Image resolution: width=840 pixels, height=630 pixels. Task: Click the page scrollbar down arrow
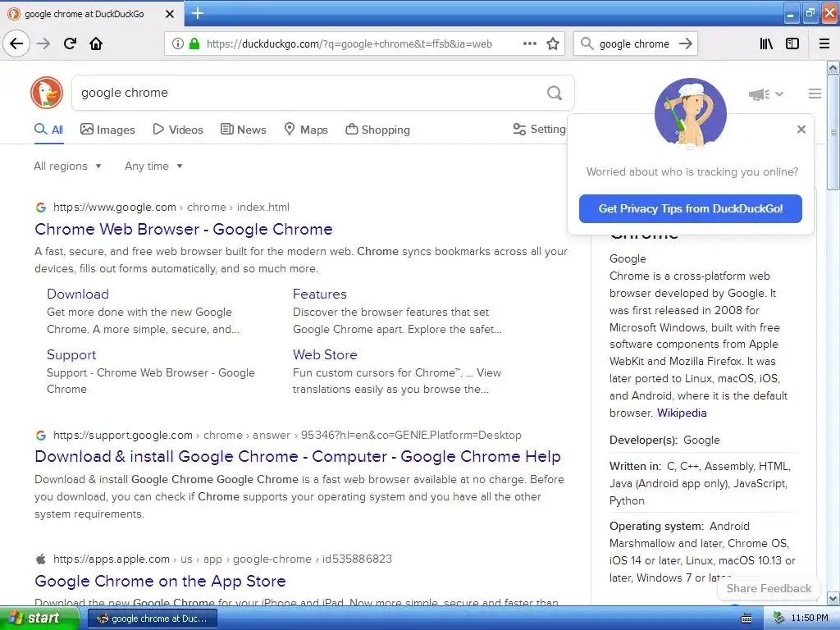click(x=833, y=598)
